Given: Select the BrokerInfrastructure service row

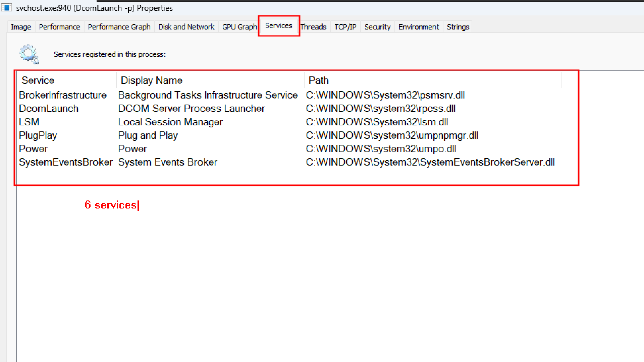Looking at the screenshot, I should point(63,95).
